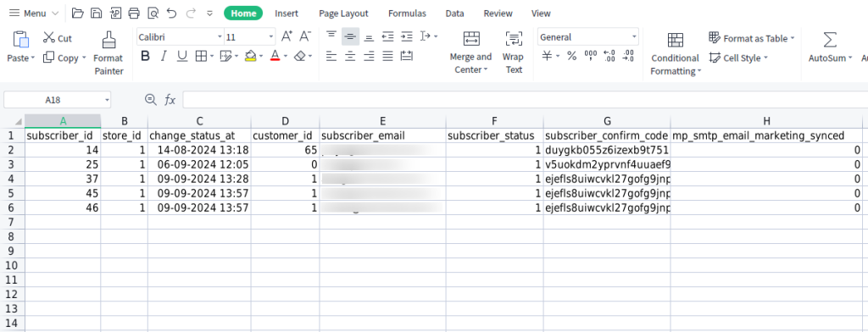This screenshot has width=868, height=332.
Task: Activate the Format Painter
Action: (108, 53)
